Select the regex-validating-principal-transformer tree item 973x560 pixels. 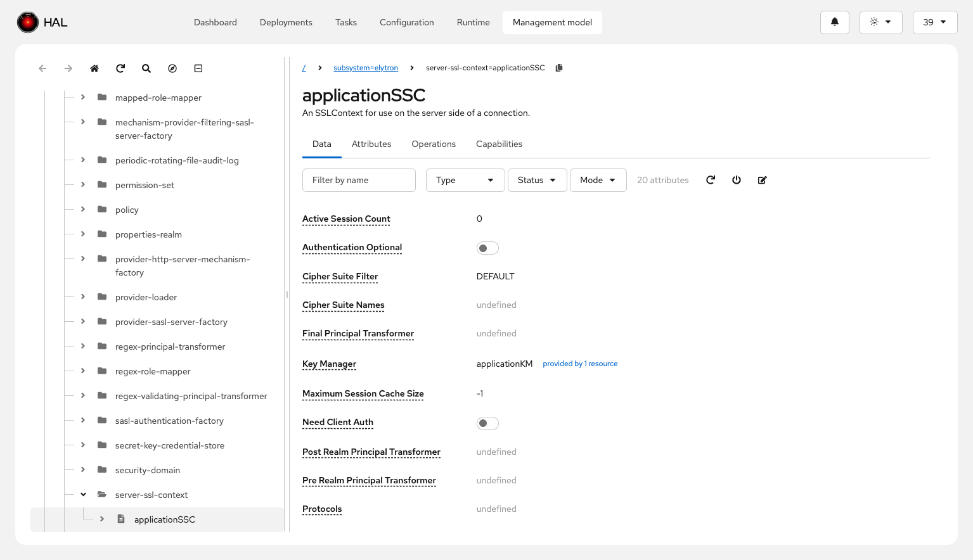pyautogui.click(x=191, y=396)
